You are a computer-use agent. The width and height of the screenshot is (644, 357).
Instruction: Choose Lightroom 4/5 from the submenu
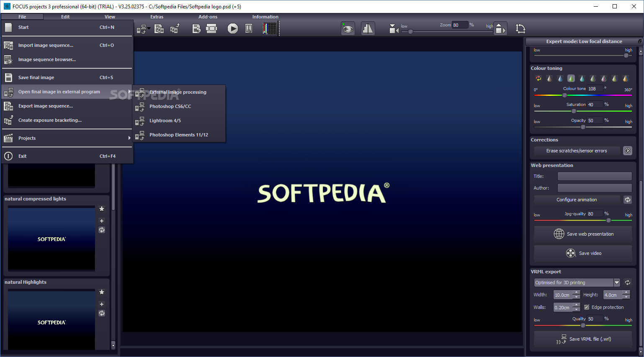tap(179, 121)
